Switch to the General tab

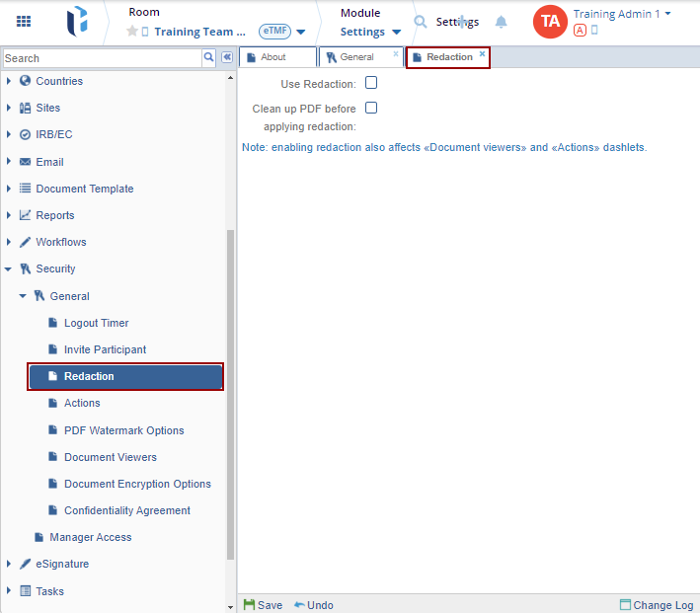tap(356, 57)
